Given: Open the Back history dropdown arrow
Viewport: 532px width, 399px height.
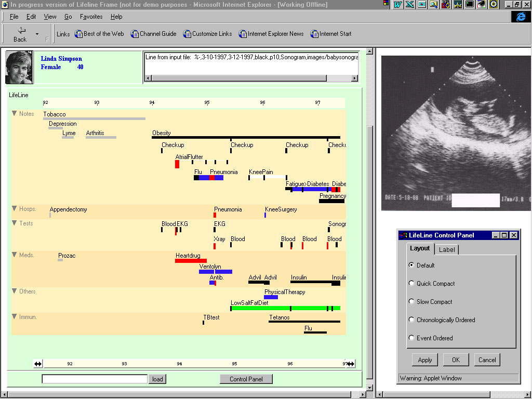Looking at the screenshot, I should (37, 34).
